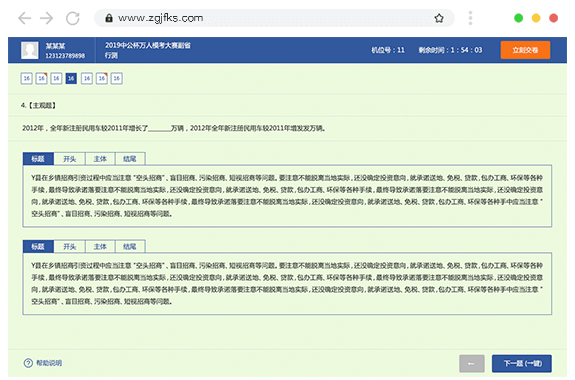
Task: Go back using the browser back arrow
Action: coord(25,18)
